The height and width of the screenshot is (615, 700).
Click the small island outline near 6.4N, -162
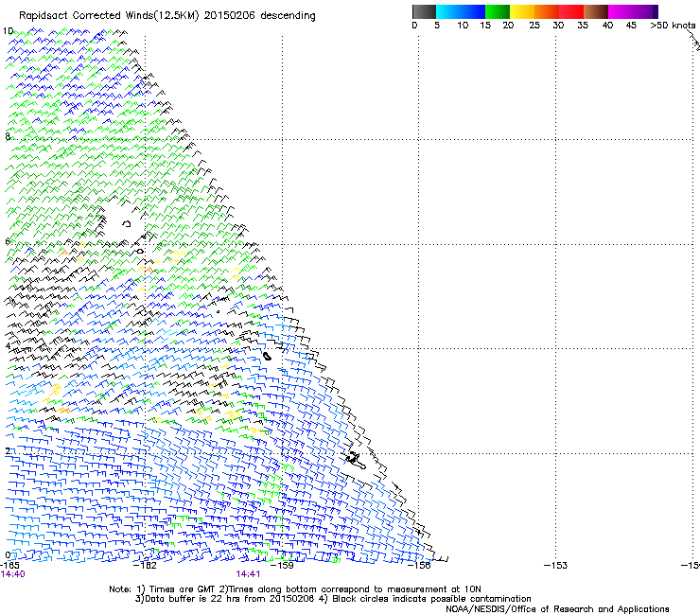point(127,223)
